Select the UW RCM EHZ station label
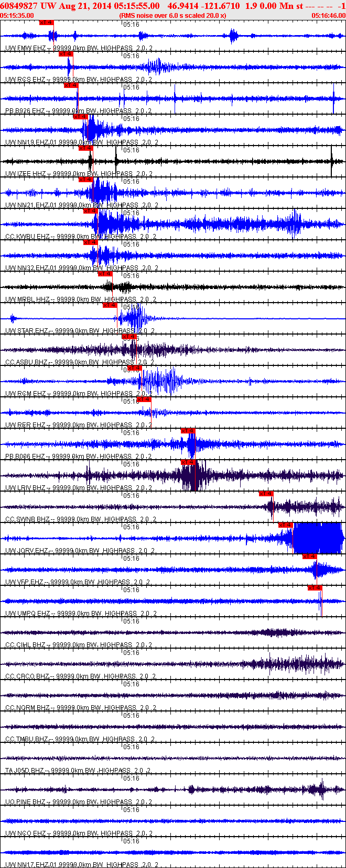Screen dimensions: 346x868 click(x=26, y=394)
